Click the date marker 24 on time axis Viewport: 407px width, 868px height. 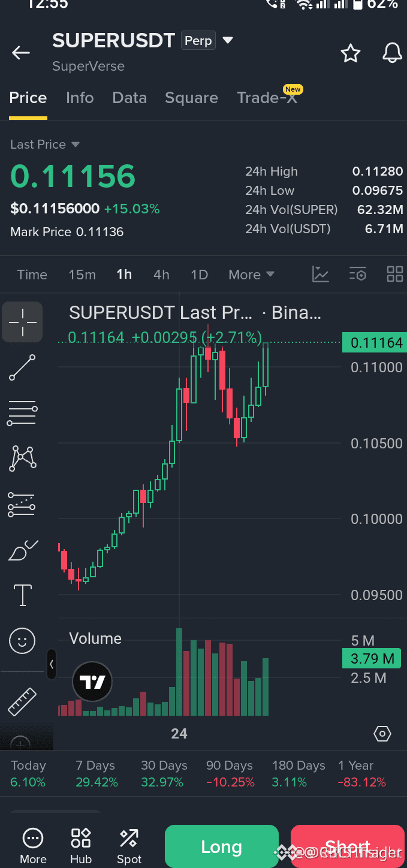(179, 733)
